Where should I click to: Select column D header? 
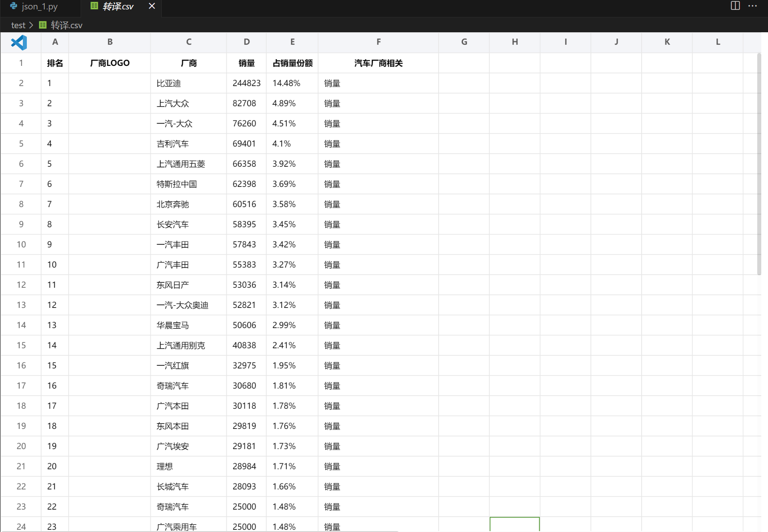[246, 42]
